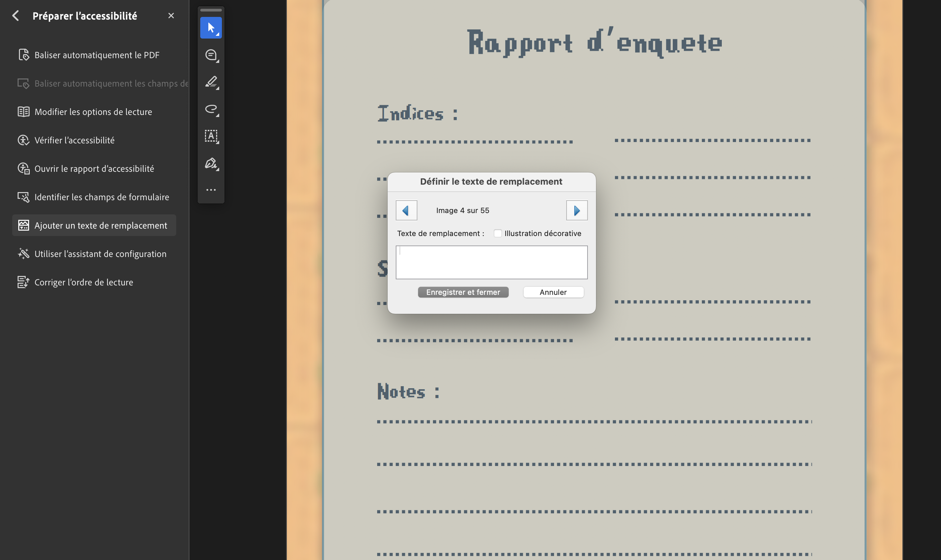Select the highlighter pen tool
The image size is (941, 560).
211,82
